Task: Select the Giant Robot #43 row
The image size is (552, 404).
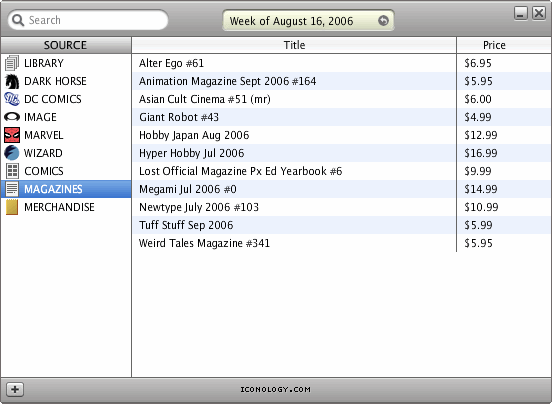Action: point(341,117)
